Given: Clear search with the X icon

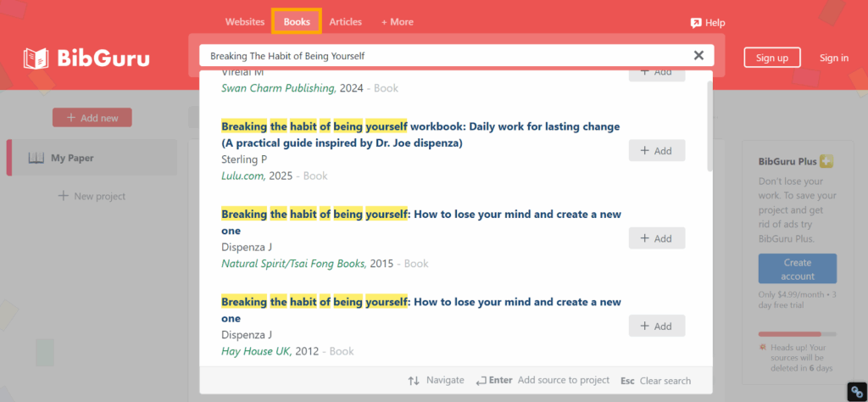Looking at the screenshot, I should 698,55.
